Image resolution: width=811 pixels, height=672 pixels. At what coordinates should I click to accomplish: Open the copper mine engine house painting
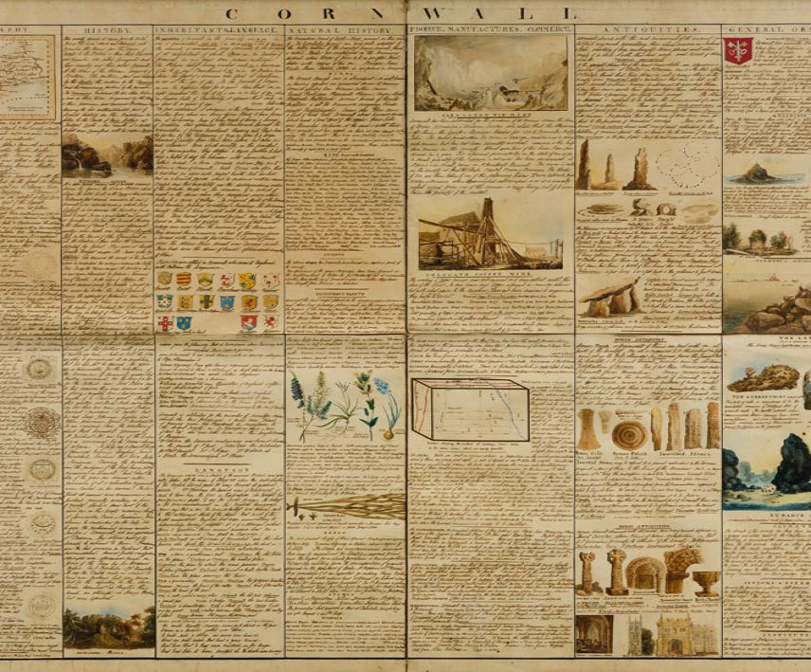(x=490, y=232)
